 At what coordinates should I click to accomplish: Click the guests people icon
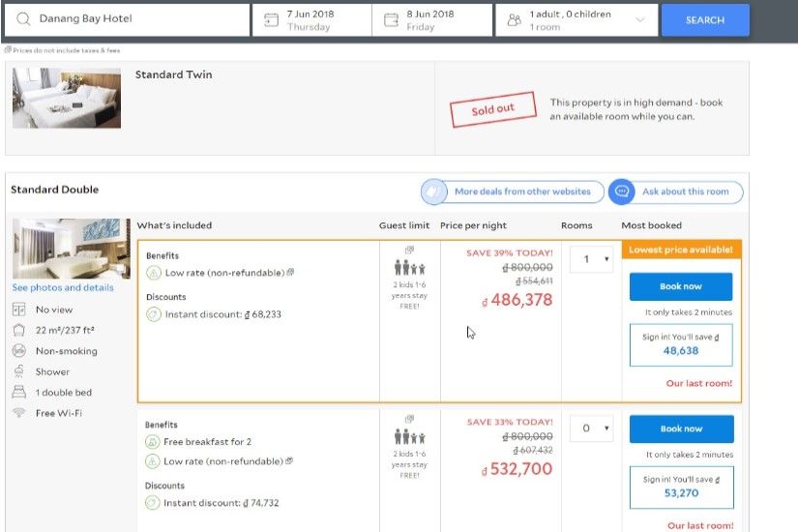[x=515, y=20]
